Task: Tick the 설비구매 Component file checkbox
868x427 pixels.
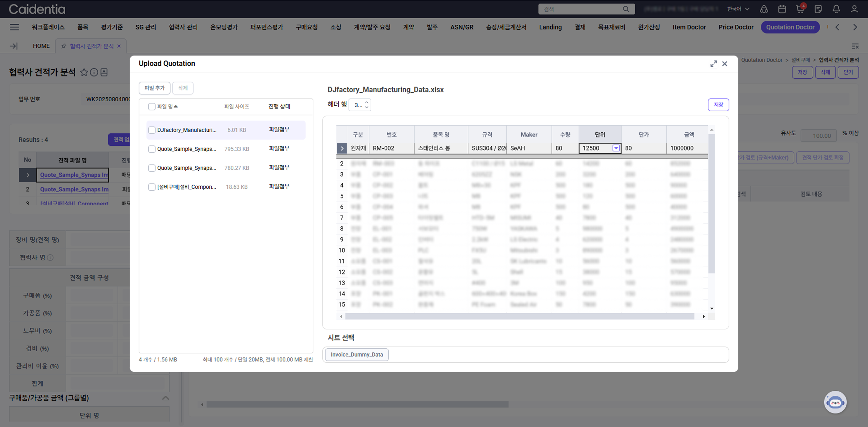Action: 152,187
